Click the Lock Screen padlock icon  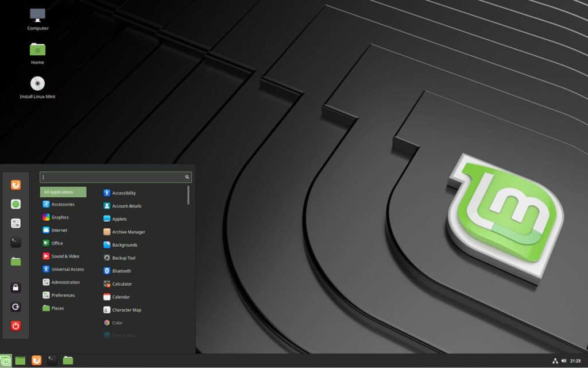pyautogui.click(x=16, y=287)
